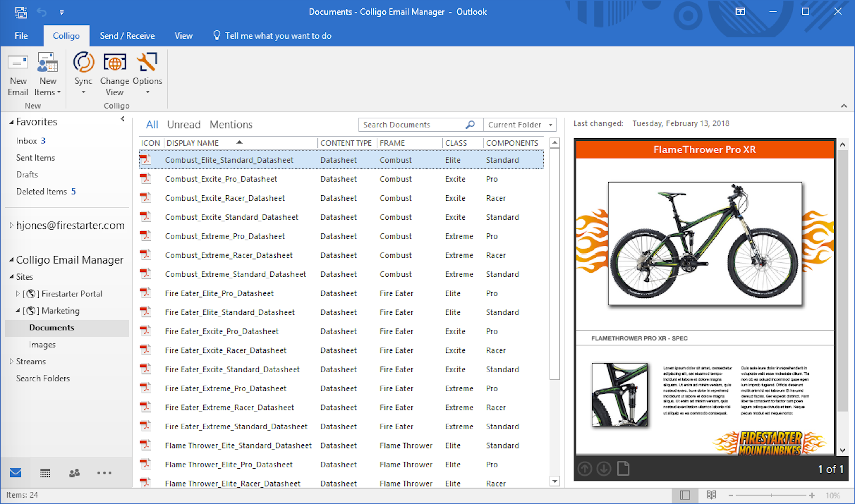Open the People view icon
This screenshot has height=504, width=855.
coord(74,472)
